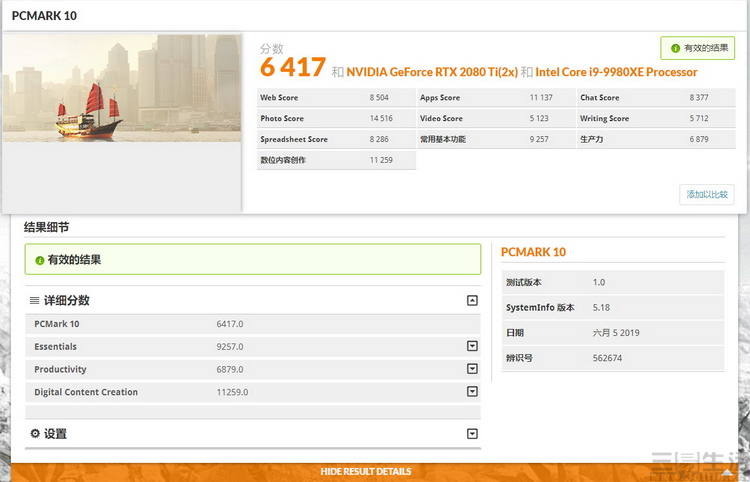This screenshot has height=482, width=750.
Task: Expand the Productivity score row
Action: point(472,369)
